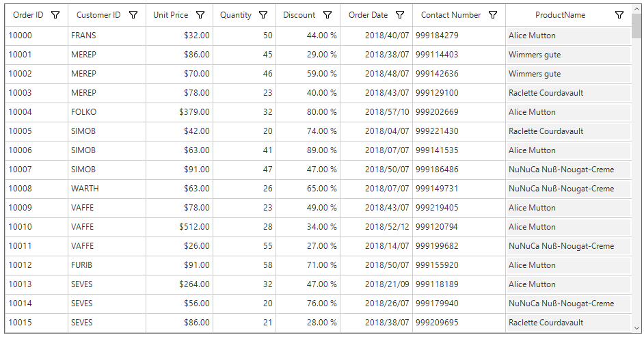Select Alice Mutton in order 10000 row

coord(569,36)
